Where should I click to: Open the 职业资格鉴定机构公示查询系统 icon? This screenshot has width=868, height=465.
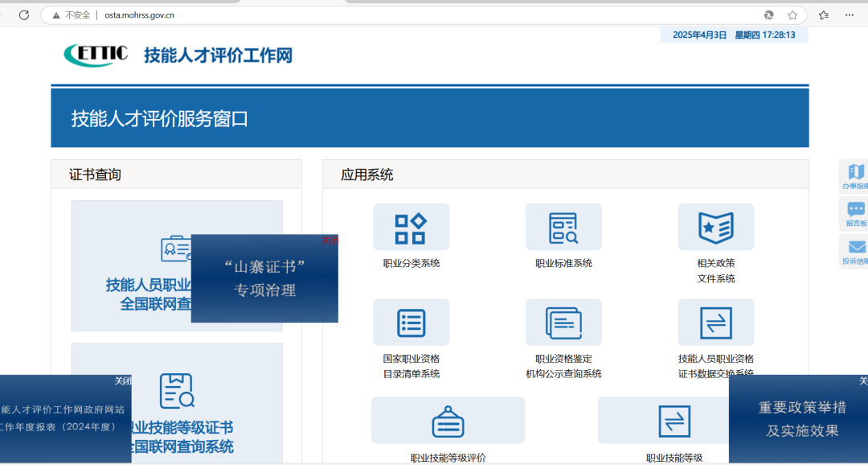(x=563, y=322)
